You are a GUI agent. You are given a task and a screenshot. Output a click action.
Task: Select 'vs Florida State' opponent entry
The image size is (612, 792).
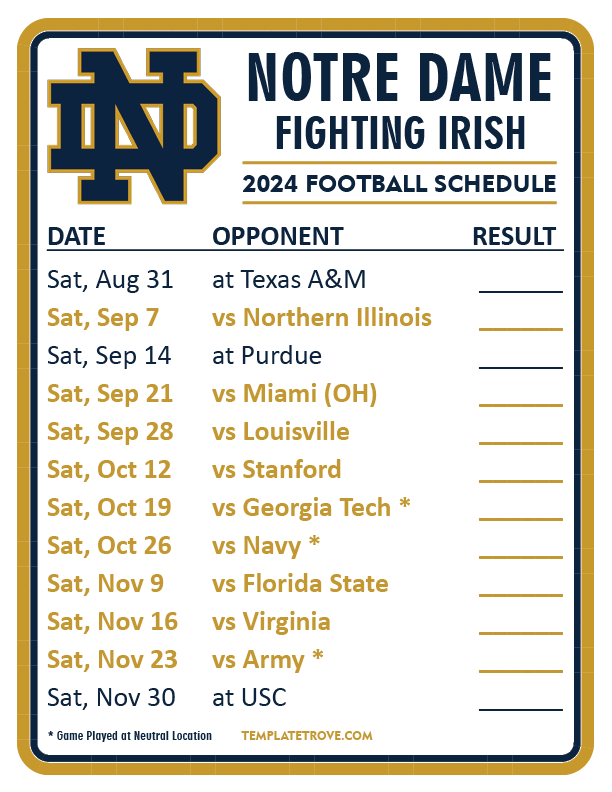pyautogui.click(x=300, y=584)
